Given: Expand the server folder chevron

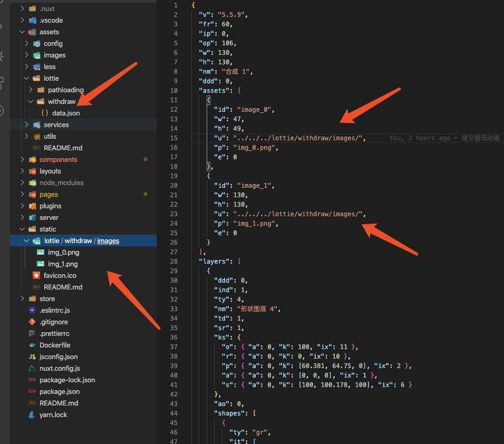Looking at the screenshot, I should pos(22,217).
